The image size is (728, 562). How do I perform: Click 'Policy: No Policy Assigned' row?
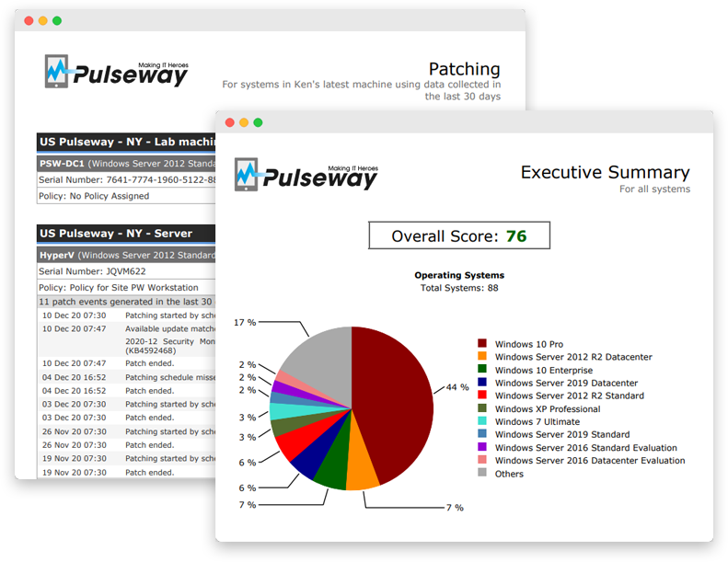[x=126, y=196]
